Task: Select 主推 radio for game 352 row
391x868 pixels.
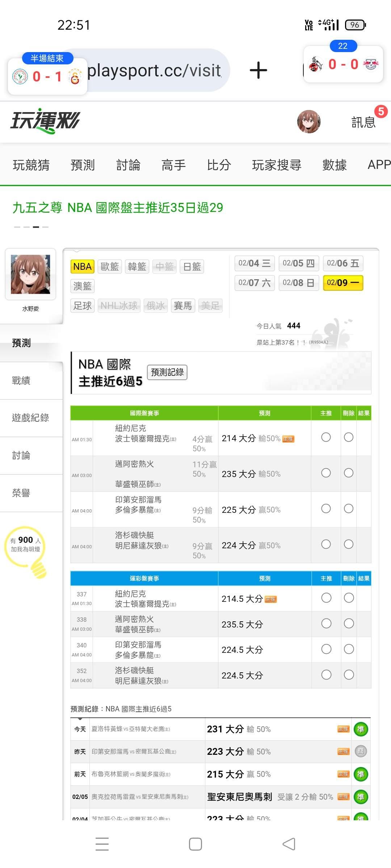Action: (x=326, y=675)
